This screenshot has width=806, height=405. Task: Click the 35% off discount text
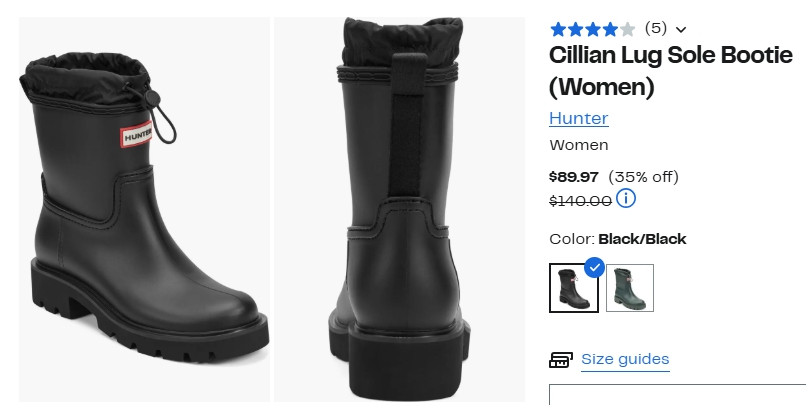(x=643, y=177)
